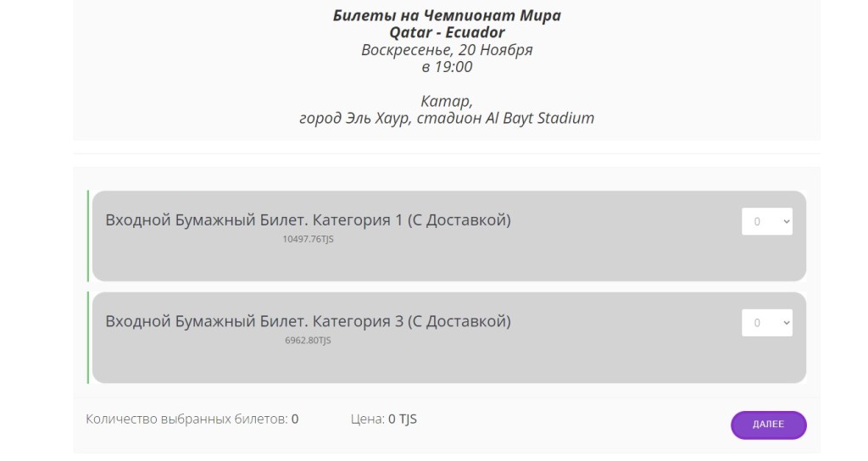Click the chevron arrow in Категория 1 selector

(x=786, y=222)
